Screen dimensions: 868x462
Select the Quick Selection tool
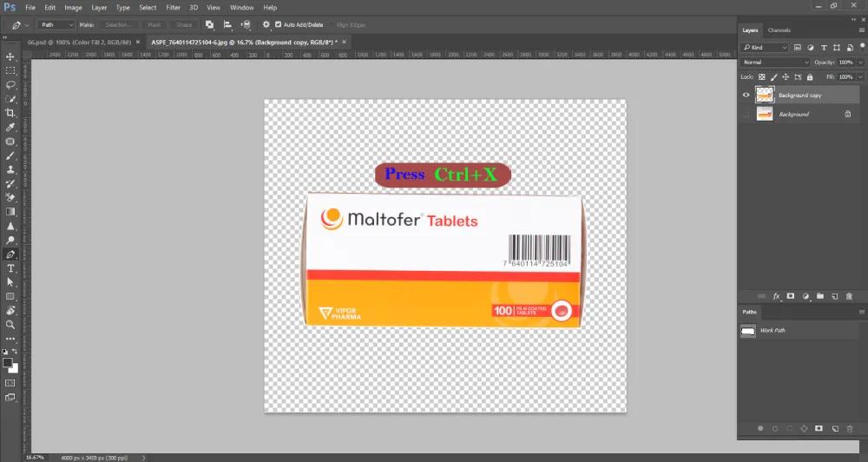pyautogui.click(x=10, y=99)
